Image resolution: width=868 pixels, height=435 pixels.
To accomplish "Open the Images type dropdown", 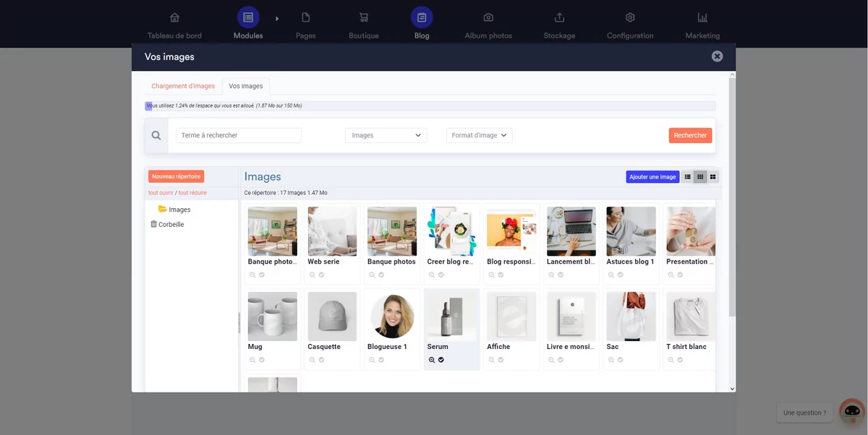I will point(386,135).
